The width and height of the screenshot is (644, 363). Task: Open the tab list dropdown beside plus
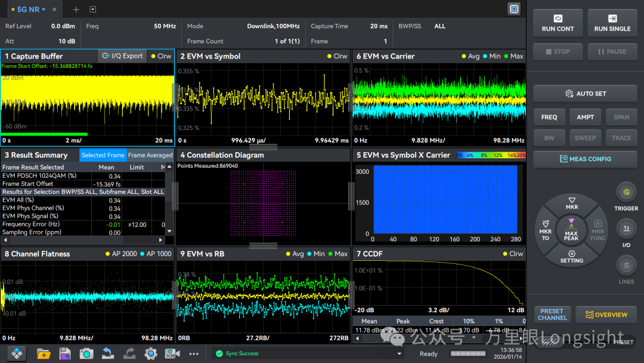pyautogui.click(x=93, y=10)
